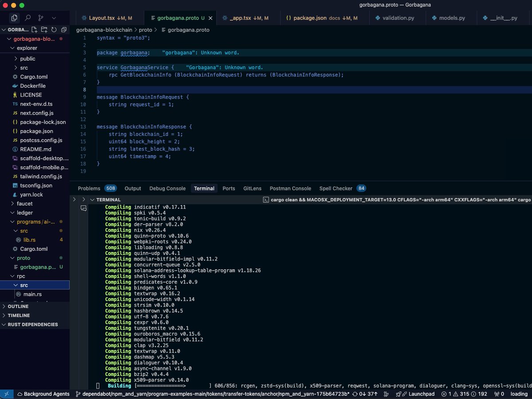Expand the OUTLINE section
The image size is (532, 399).
tap(18, 306)
